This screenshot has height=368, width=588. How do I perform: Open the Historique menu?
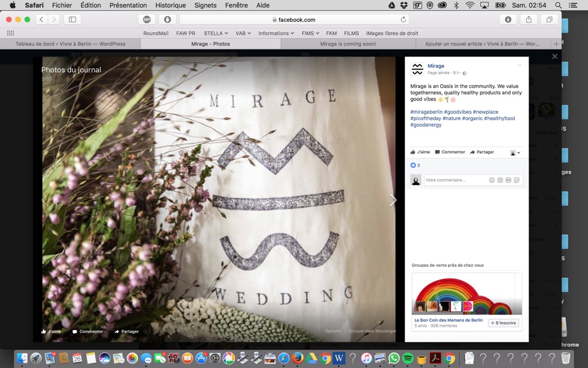(x=171, y=5)
